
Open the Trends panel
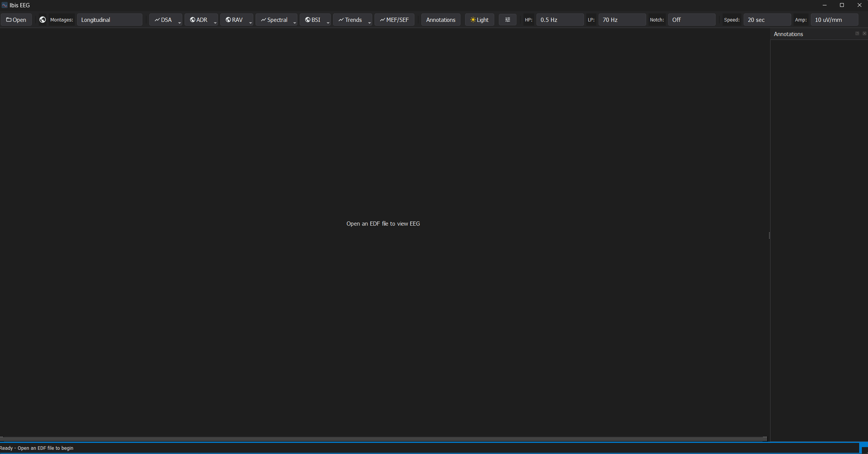(350, 20)
